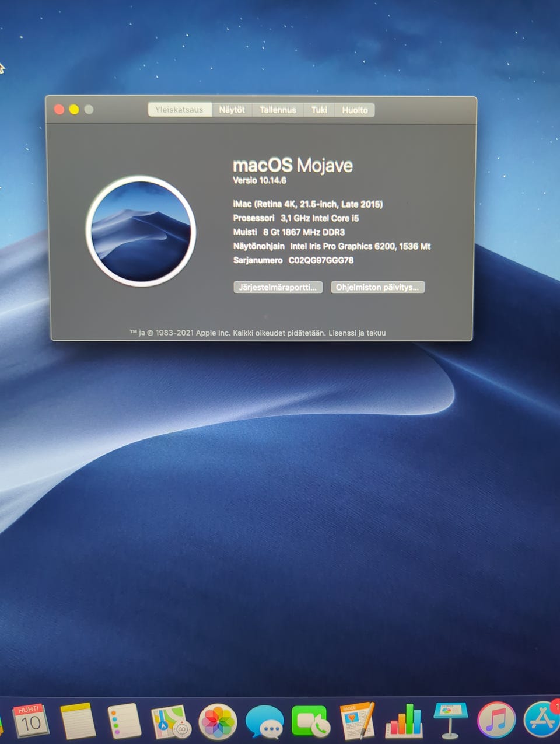560x744 pixels.
Task: Launch Maps from the Dock
Action: pyautogui.click(x=171, y=722)
